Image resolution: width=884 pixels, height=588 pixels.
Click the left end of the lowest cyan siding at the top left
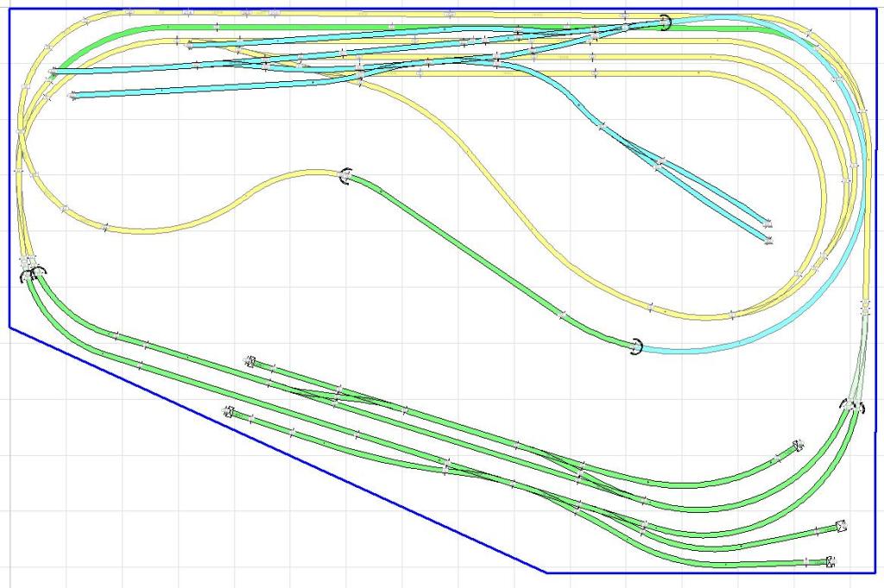[72, 96]
